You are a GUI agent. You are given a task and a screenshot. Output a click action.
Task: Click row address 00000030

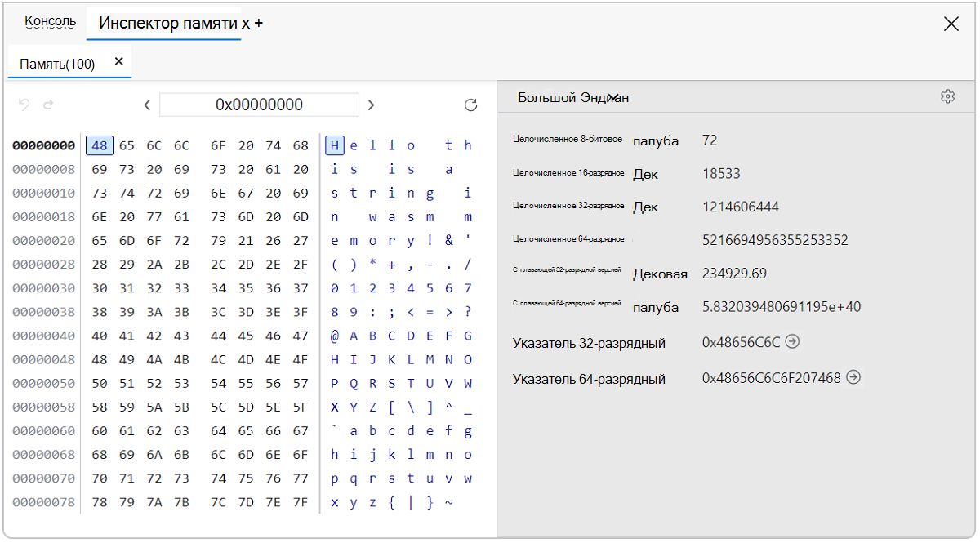pyautogui.click(x=44, y=288)
